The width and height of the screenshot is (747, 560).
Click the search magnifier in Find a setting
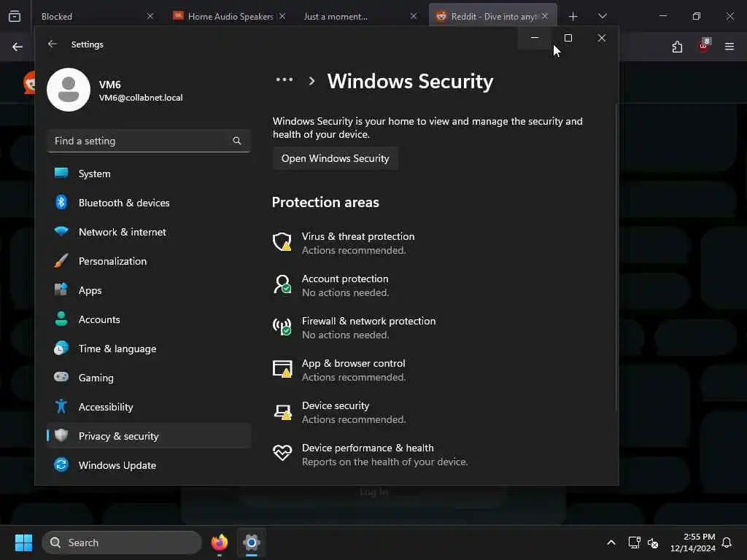(x=237, y=141)
